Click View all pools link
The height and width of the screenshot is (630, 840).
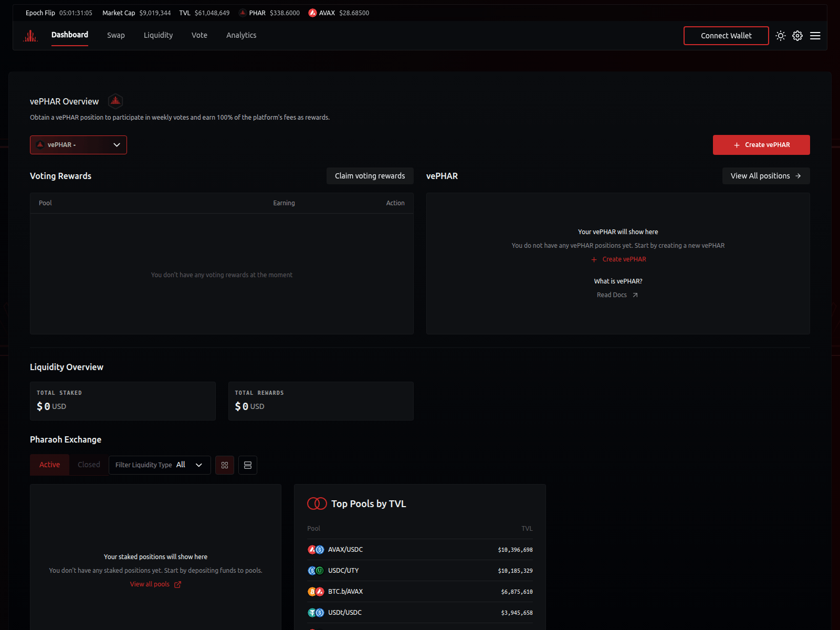[x=155, y=584]
